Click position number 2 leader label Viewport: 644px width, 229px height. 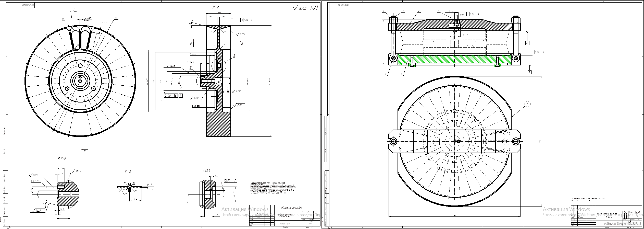click(x=419, y=11)
